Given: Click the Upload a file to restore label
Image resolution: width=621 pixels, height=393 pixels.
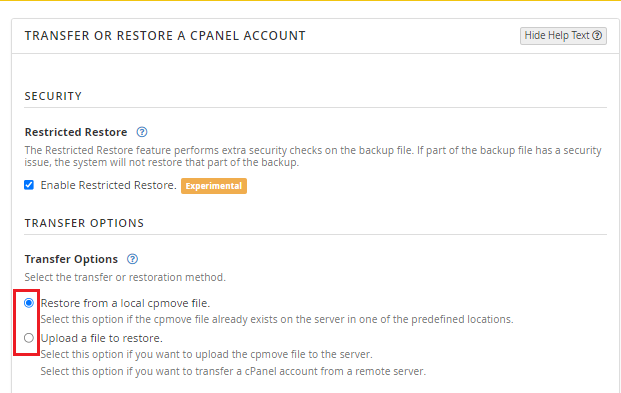Looking at the screenshot, I should click(102, 338).
